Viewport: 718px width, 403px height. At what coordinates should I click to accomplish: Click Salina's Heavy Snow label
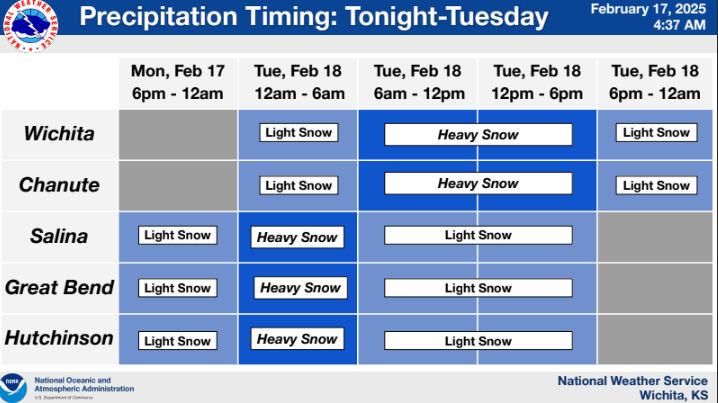(297, 237)
